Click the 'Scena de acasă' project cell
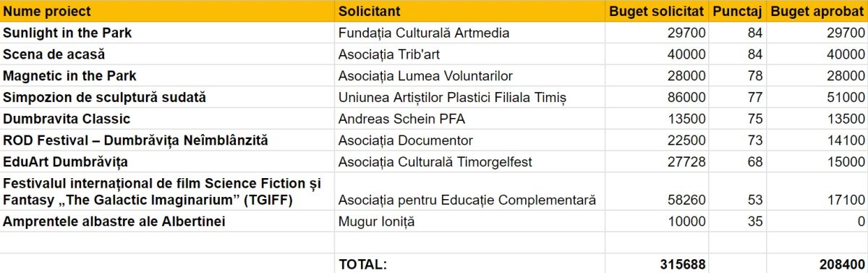The height and width of the screenshot is (273, 868). click(x=167, y=54)
